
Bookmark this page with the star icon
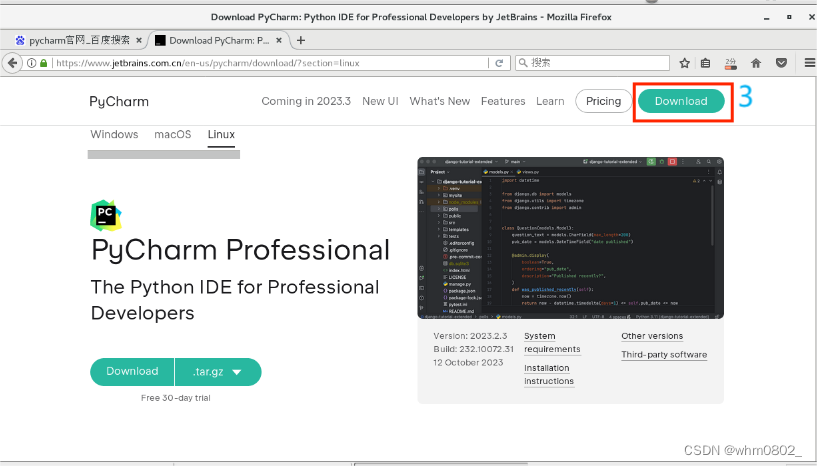685,63
